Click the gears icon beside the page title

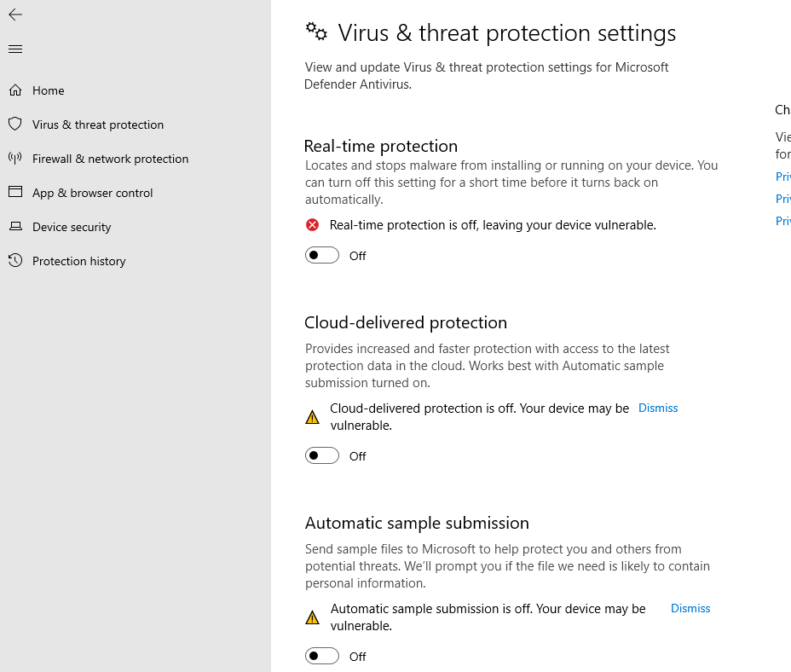pyautogui.click(x=316, y=32)
